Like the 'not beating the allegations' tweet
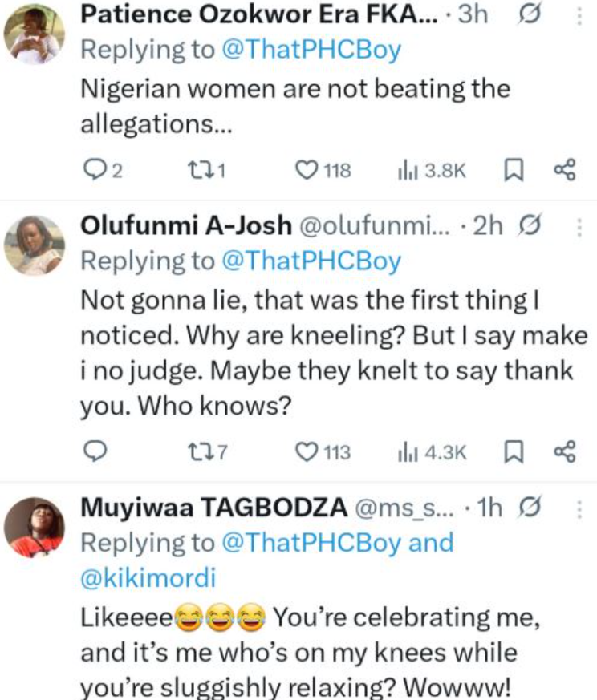597x700 pixels. (307, 169)
